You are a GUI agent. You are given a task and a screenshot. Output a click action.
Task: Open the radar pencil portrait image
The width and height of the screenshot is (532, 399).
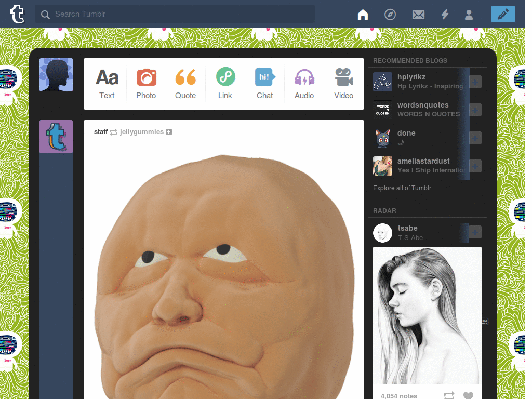(427, 315)
